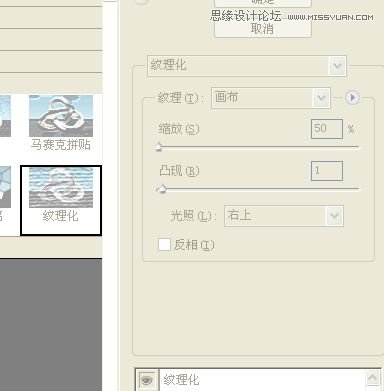Click the partially visible filter thumbnail beside 马赛克拼贴

[5, 116]
